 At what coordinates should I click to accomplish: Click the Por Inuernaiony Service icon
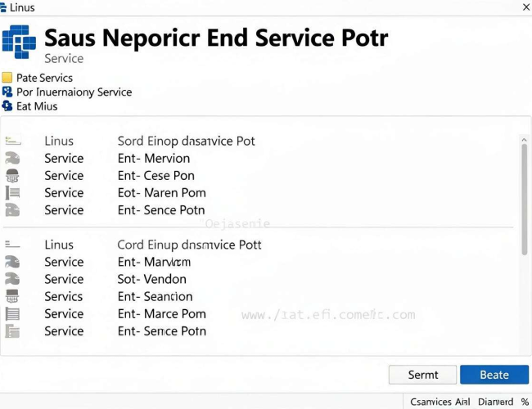pyautogui.click(x=7, y=92)
